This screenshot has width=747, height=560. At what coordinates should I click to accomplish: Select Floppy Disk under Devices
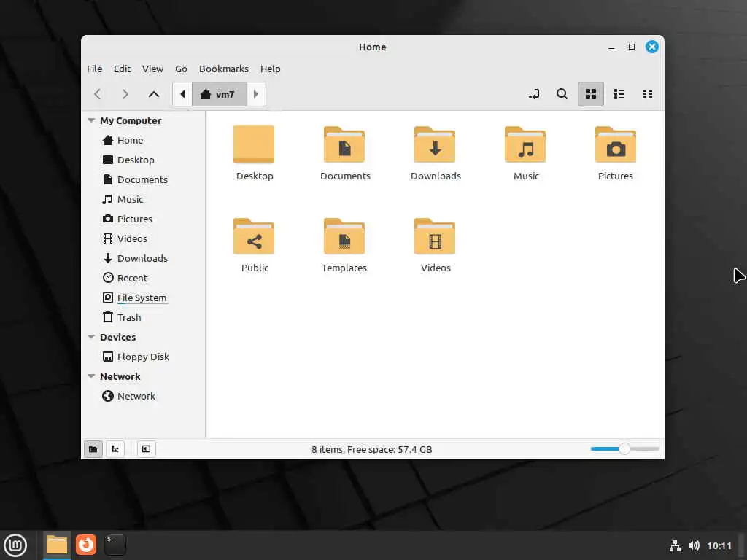[x=143, y=357]
